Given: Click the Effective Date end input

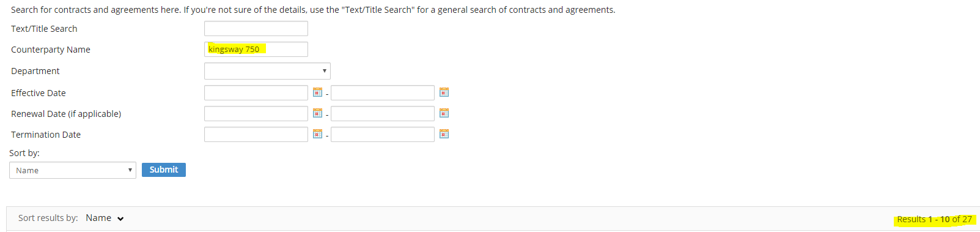Looking at the screenshot, I should click(383, 92).
